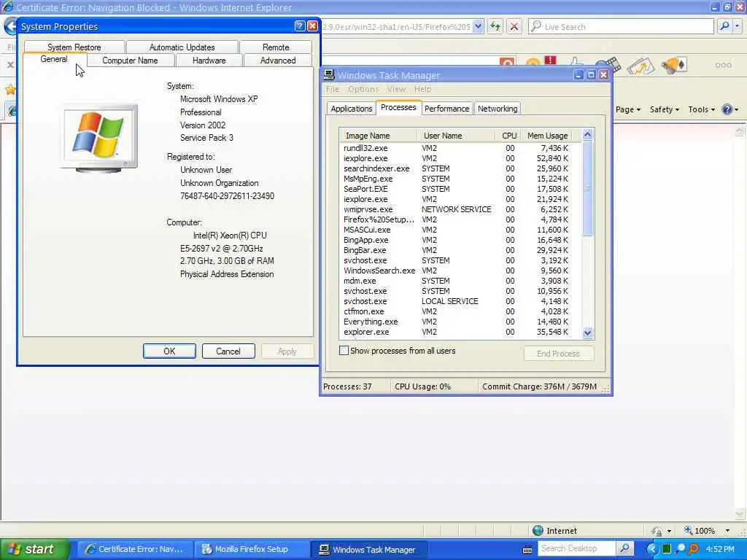
Task: Click in the Live Search input field
Action: tap(621, 27)
